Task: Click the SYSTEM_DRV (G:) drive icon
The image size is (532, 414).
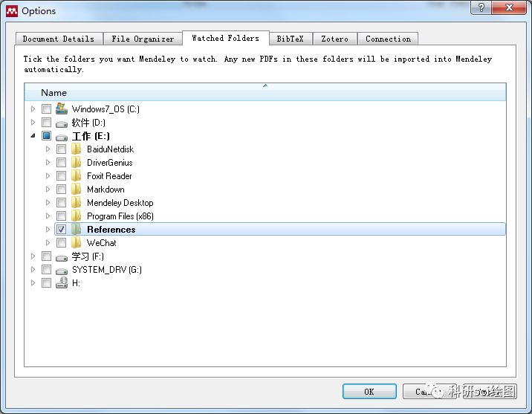Action: click(62, 271)
